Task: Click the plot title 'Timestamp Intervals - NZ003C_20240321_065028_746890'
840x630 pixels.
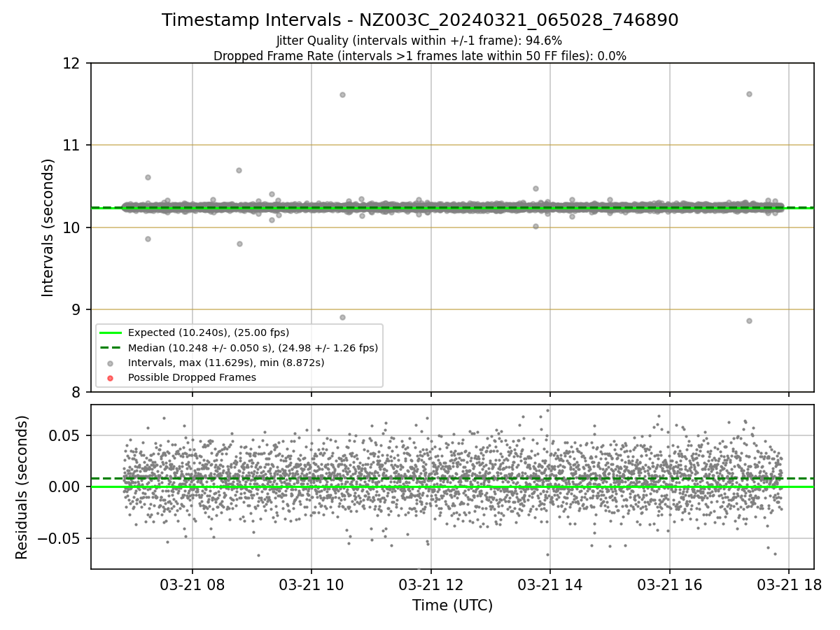Action: point(420,20)
